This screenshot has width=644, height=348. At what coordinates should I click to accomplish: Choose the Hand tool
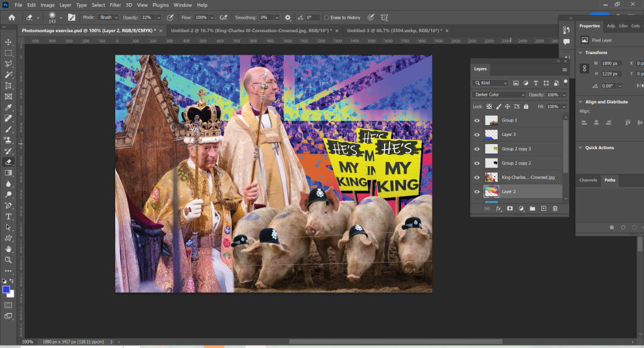tap(8, 249)
